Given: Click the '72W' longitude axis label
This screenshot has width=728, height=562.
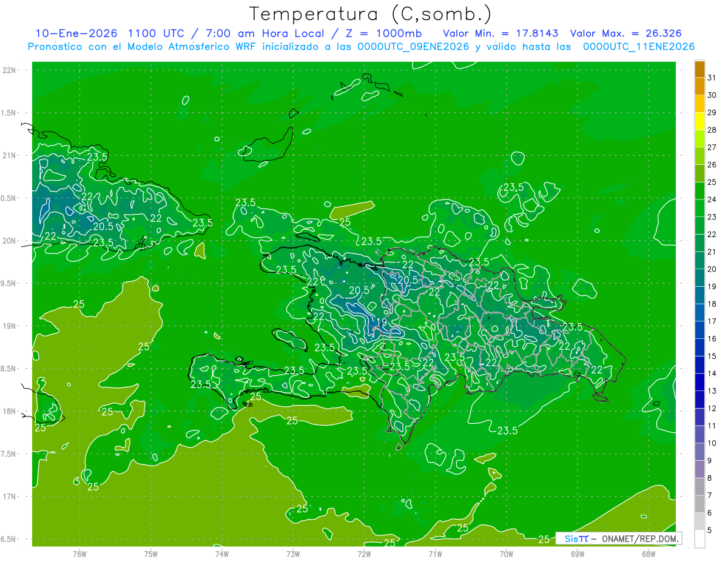Looking at the screenshot, I should point(364,554).
